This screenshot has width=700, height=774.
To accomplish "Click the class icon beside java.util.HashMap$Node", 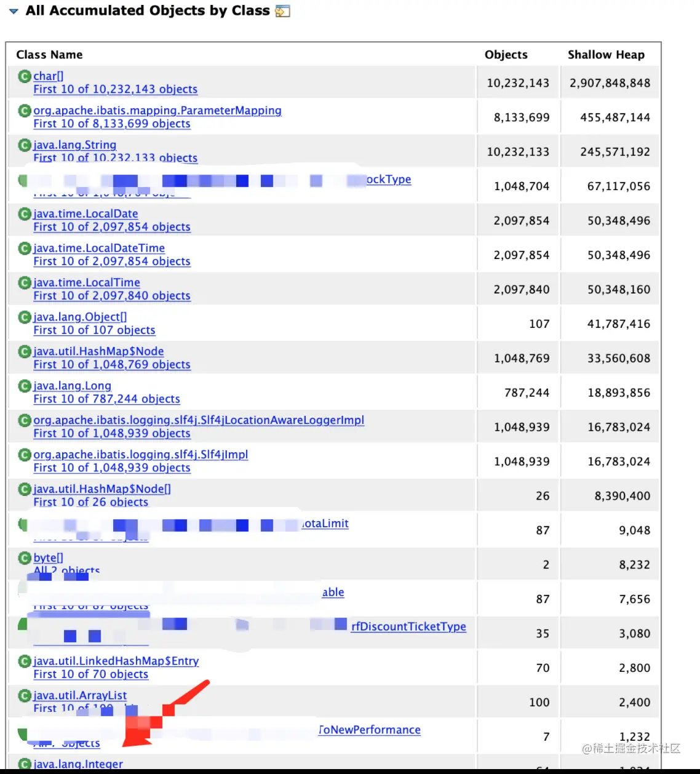I will [x=25, y=352].
